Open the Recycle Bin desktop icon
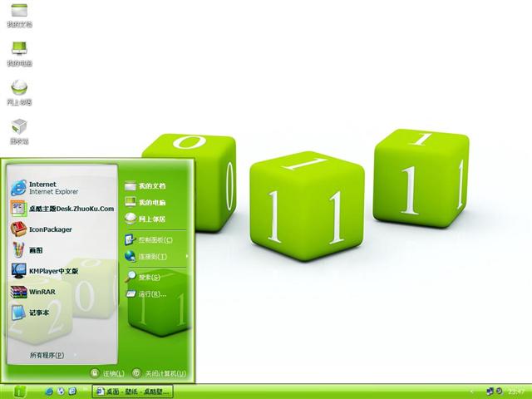The width and height of the screenshot is (532, 399). click(19, 131)
